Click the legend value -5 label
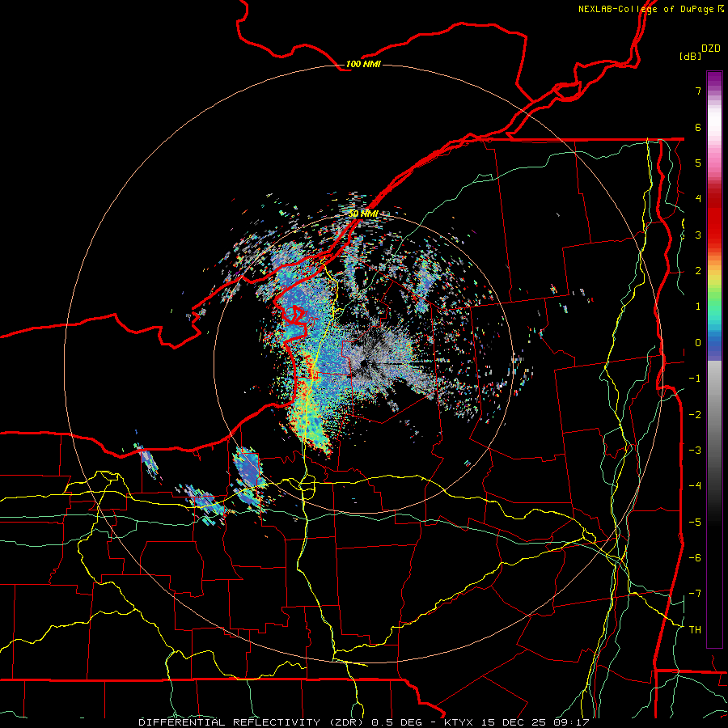 pos(695,523)
